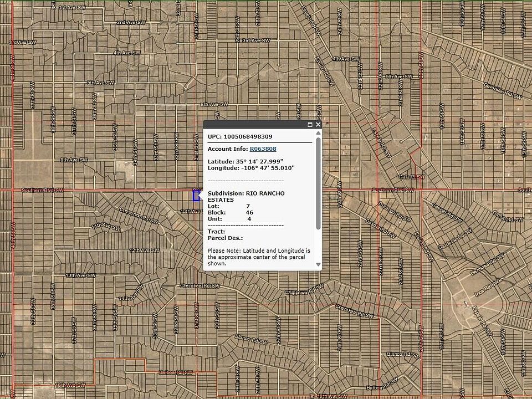Viewport: 532px width, 399px height.
Task: Click Subdivision: RIO RANCHO ESTATES text
Action: [x=246, y=196]
